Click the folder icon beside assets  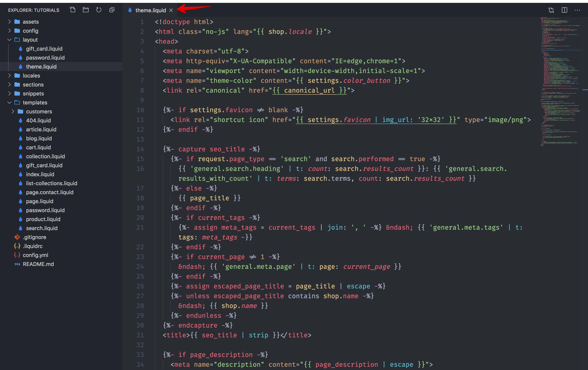coord(17,22)
